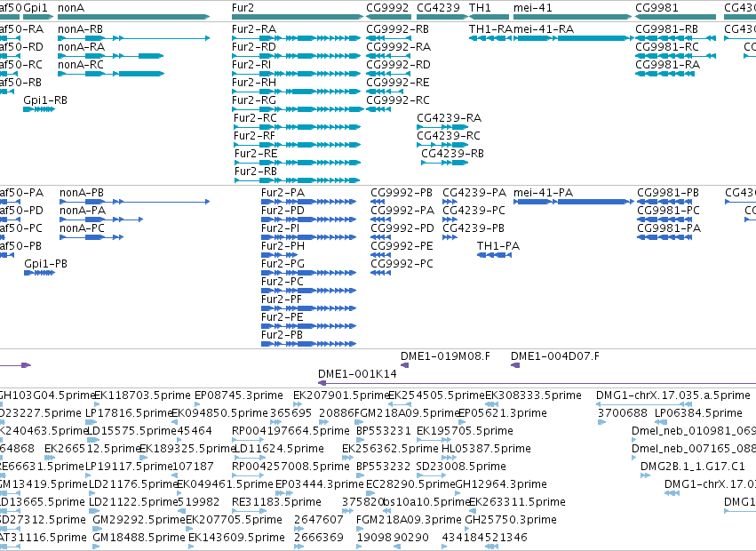Click the CG9992-PC protein label
This screenshot has height=551, width=756.
[402, 264]
